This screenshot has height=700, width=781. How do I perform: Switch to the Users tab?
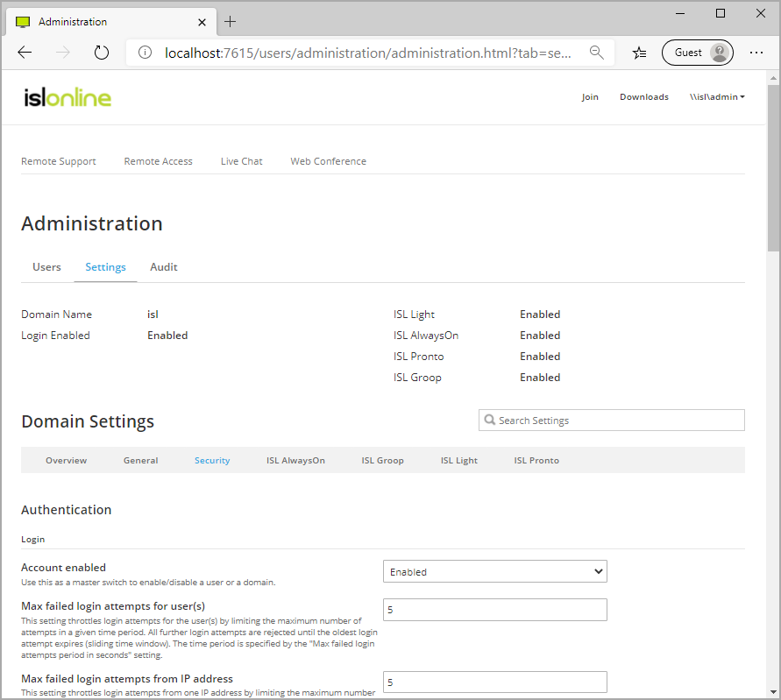(x=46, y=267)
